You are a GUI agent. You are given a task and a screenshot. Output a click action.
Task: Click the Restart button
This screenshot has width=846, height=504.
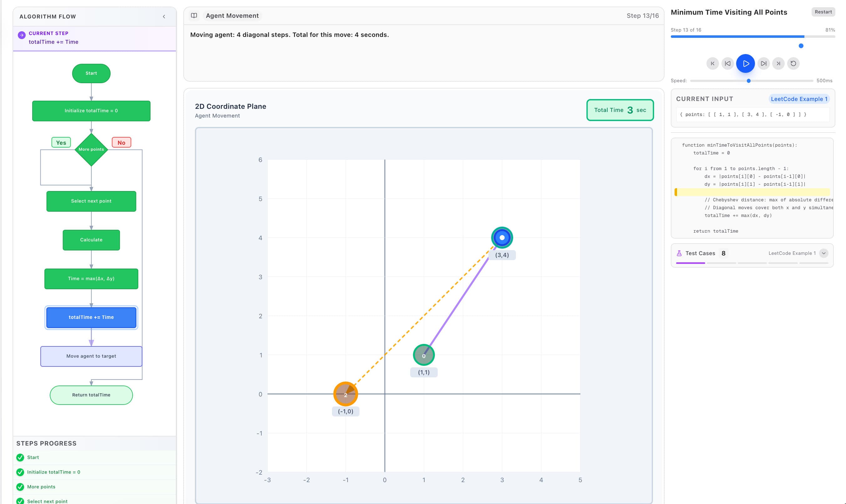tap(823, 12)
